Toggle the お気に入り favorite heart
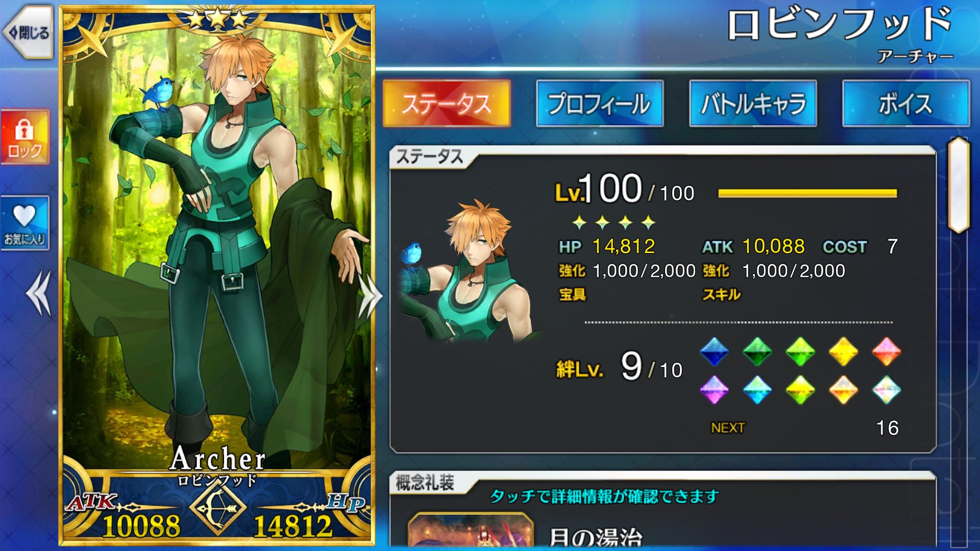Image resolution: width=980 pixels, height=551 pixels. click(25, 223)
